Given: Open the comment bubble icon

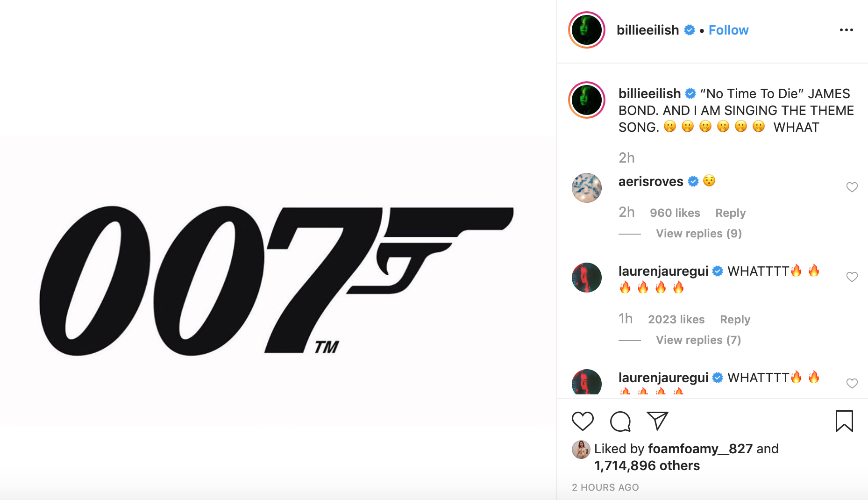Looking at the screenshot, I should [x=620, y=421].
